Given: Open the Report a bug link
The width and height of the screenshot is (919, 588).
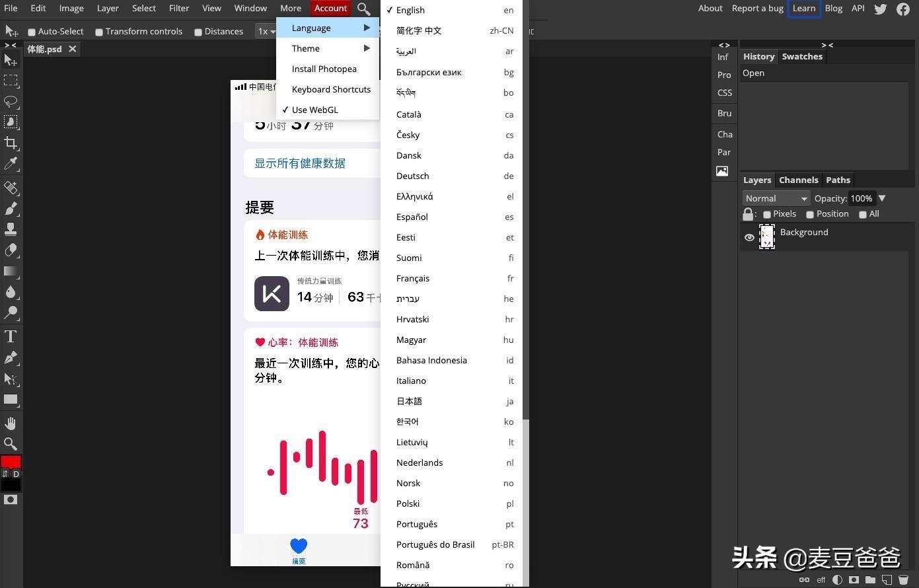Looking at the screenshot, I should click(757, 8).
